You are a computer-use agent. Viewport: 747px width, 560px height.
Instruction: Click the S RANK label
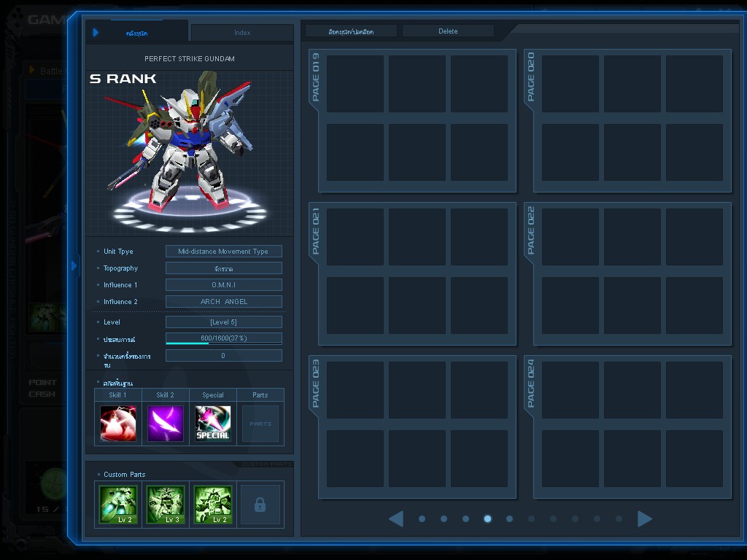(123, 79)
